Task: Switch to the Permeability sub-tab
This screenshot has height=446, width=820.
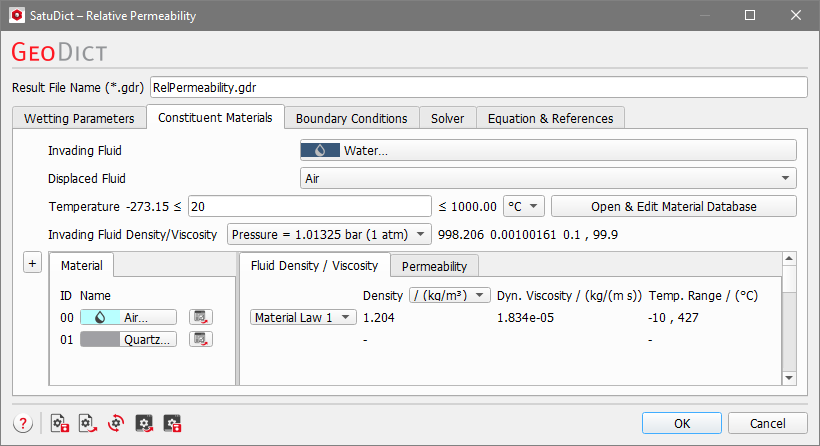Action: click(x=434, y=267)
